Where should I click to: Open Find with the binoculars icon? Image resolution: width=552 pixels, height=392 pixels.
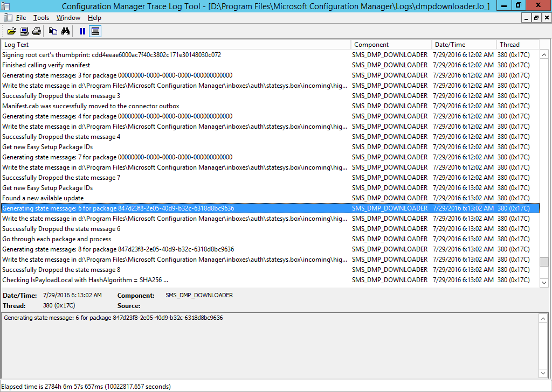65,31
